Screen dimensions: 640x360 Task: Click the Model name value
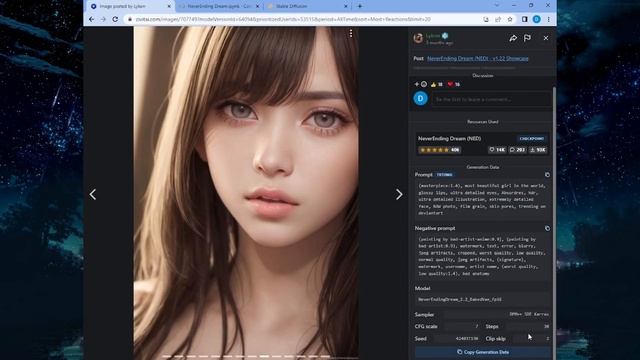pos(482,300)
